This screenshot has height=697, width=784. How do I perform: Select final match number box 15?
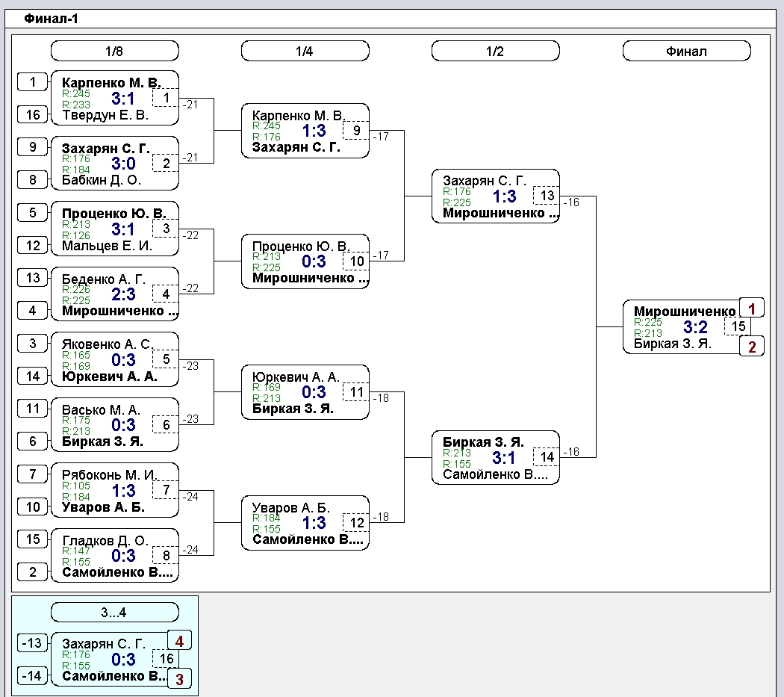tap(738, 326)
